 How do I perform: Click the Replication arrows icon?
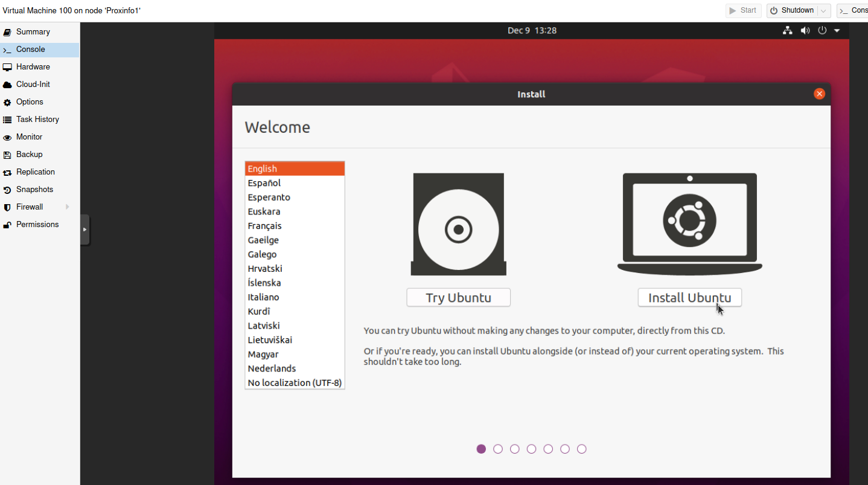(7, 173)
